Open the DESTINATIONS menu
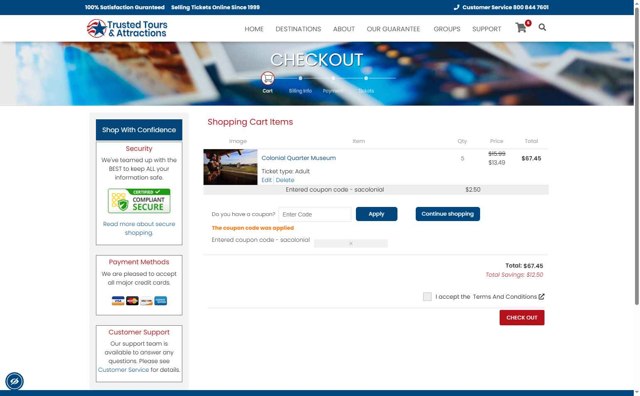 click(298, 29)
